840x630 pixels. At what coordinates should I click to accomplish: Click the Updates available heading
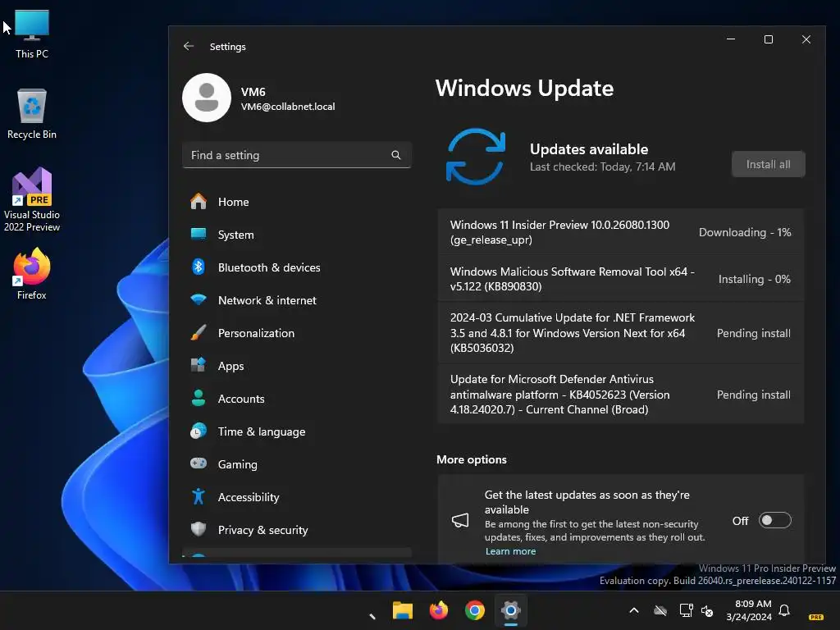click(589, 149)
